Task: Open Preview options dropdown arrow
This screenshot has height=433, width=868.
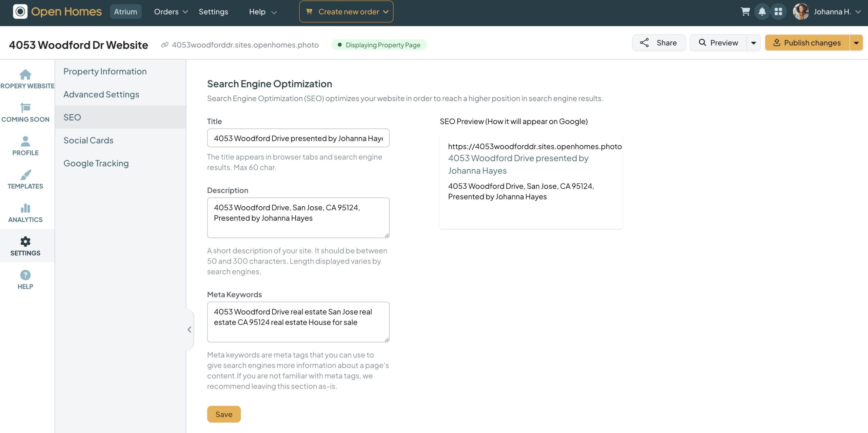Action: pos(753,43)
